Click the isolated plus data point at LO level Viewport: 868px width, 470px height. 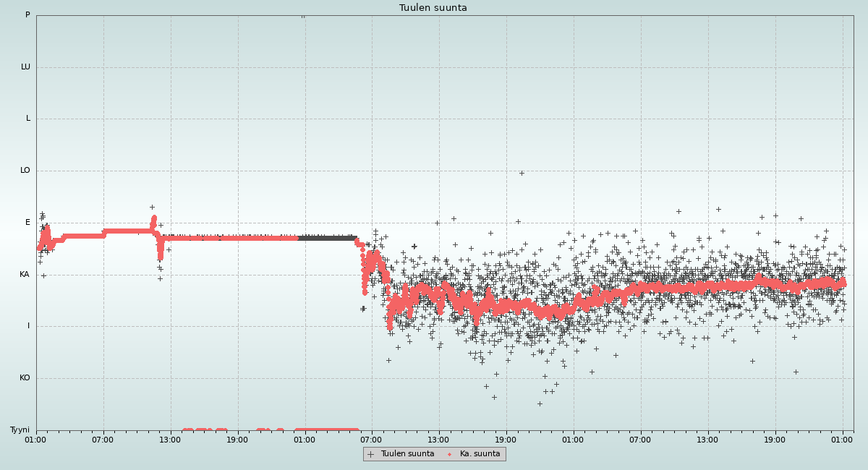pos(521,173)
